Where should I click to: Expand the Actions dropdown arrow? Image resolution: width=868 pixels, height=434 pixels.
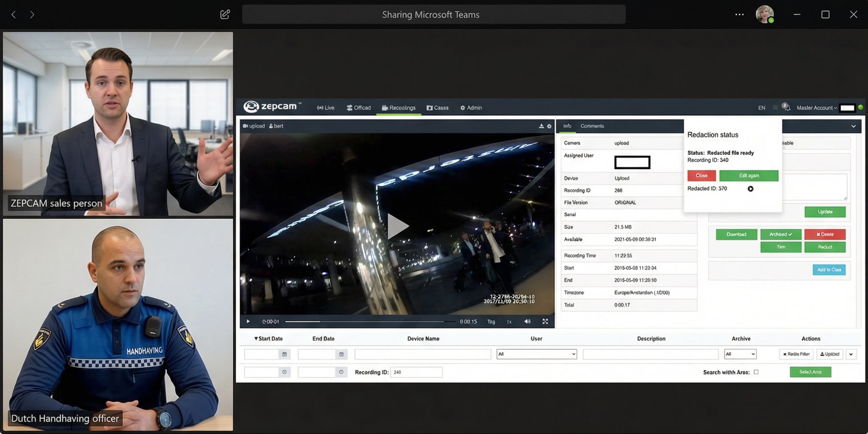tap(851, 354)
